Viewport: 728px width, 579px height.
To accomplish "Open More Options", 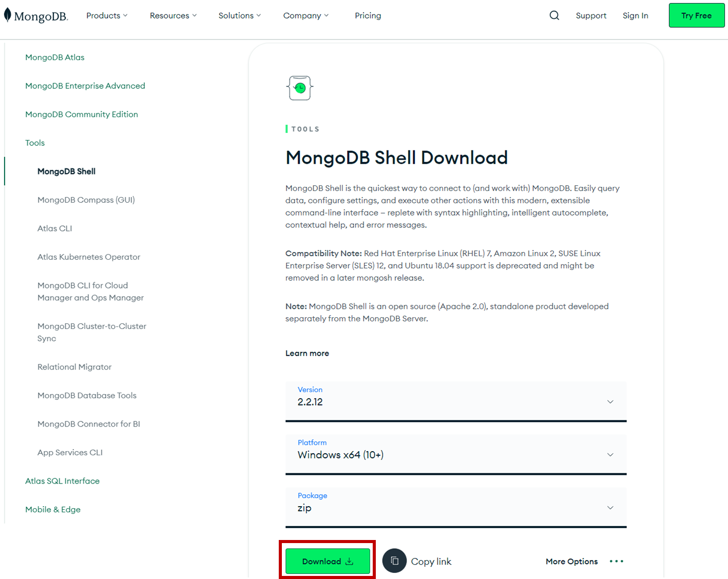I will [x=572, y=562].
